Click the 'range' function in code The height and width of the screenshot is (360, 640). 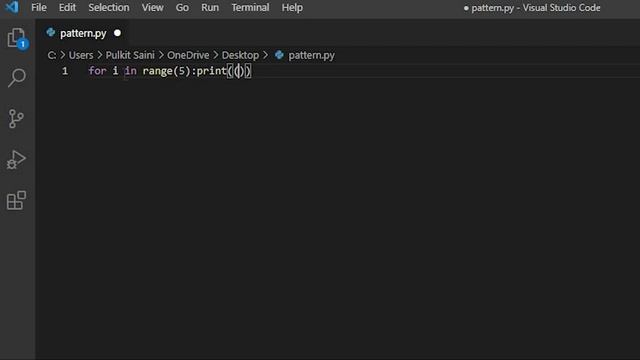pyautogui.click(x=158, y=71)
